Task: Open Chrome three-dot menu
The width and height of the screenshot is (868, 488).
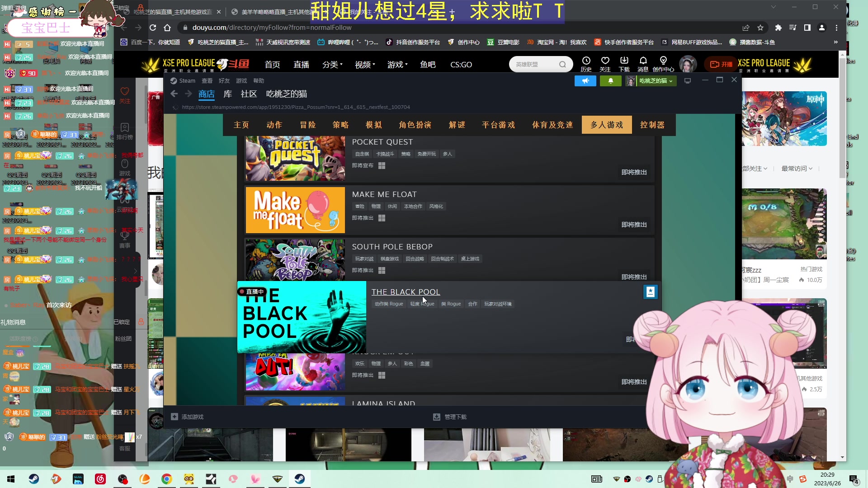Action: click(x=836, y=28)
